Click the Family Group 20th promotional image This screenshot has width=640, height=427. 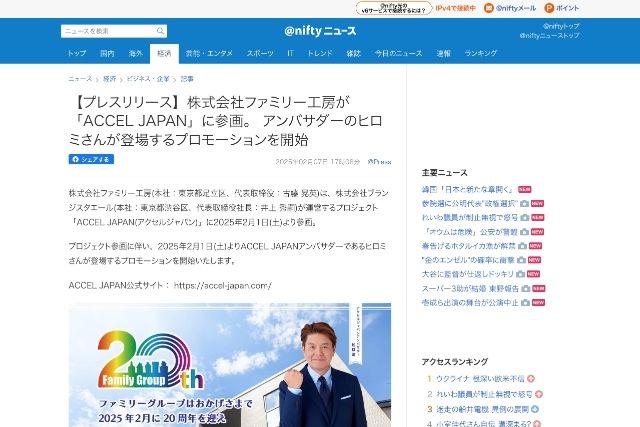(230, 365)
